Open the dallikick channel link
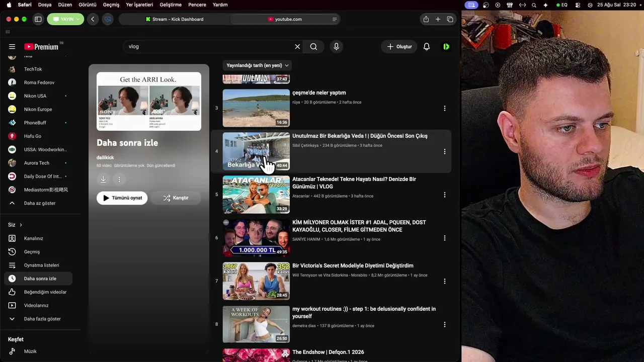Viewport: 644px width, 362px height. click(x=105, y=157)
